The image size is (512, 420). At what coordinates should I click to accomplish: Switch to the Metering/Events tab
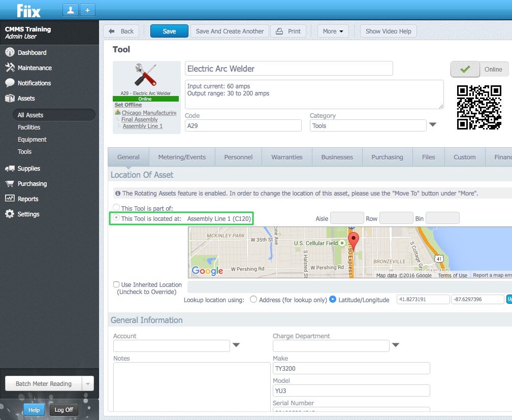182,157
